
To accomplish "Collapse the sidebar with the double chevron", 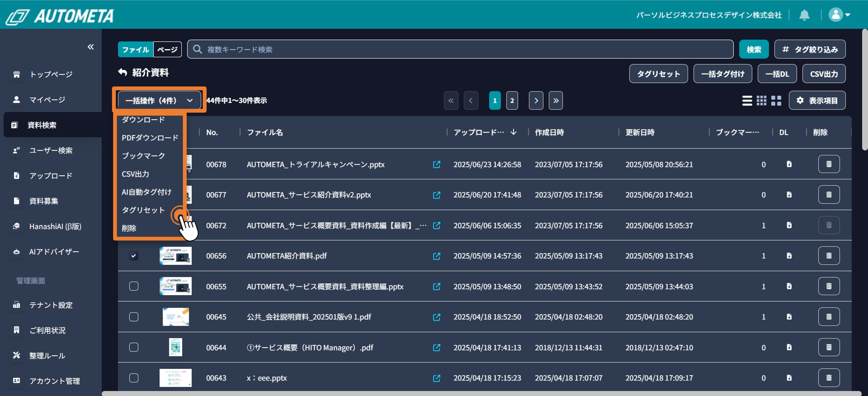I will (91, 47).
